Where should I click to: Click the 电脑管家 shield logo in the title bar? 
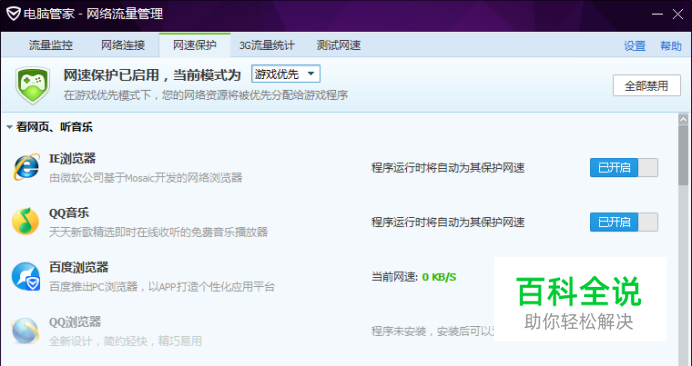[x=13, y=14]
